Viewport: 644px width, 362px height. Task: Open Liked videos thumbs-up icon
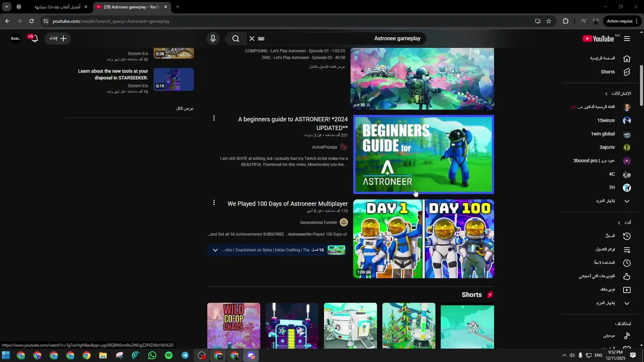pos(627,276)
